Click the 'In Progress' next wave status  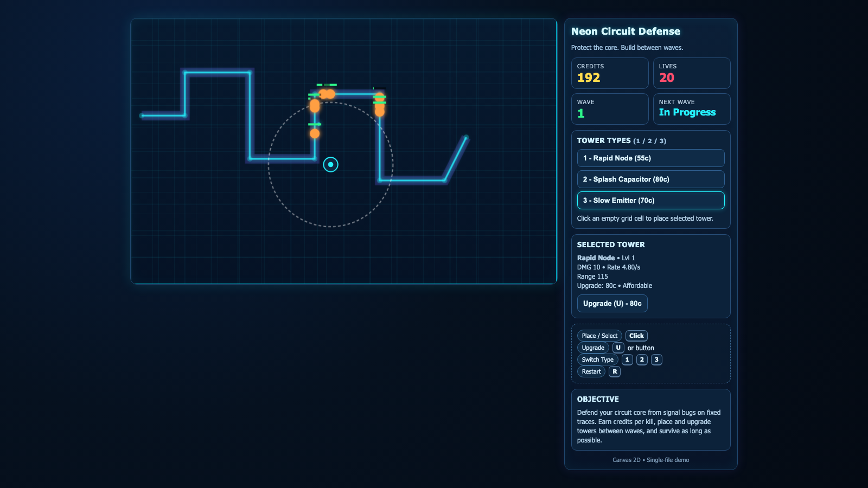[687, 113]
